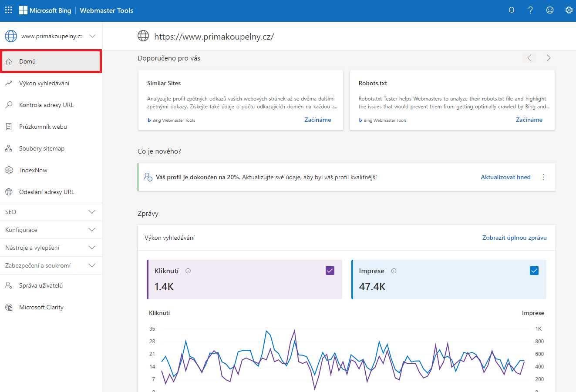Expand the Zabezpečení a soukromí section
The width and height of the screenshot is (576, 392).
tap(51, 265)
